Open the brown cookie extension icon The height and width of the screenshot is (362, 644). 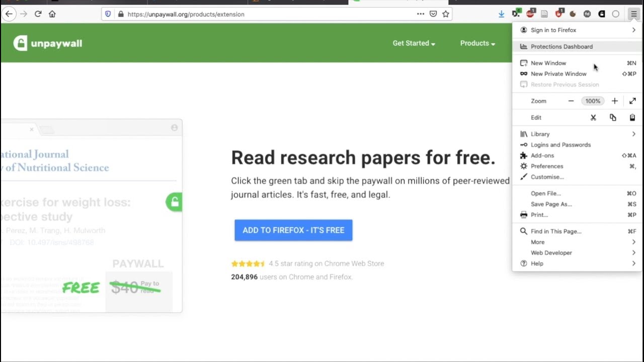click(x=573, y=14)
